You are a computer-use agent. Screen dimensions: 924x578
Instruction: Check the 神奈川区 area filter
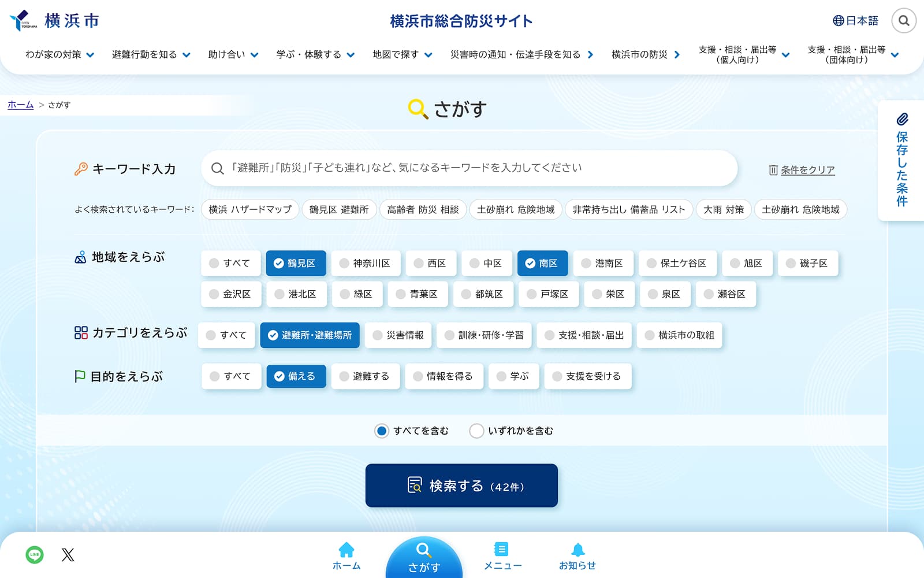pos(365,263)
